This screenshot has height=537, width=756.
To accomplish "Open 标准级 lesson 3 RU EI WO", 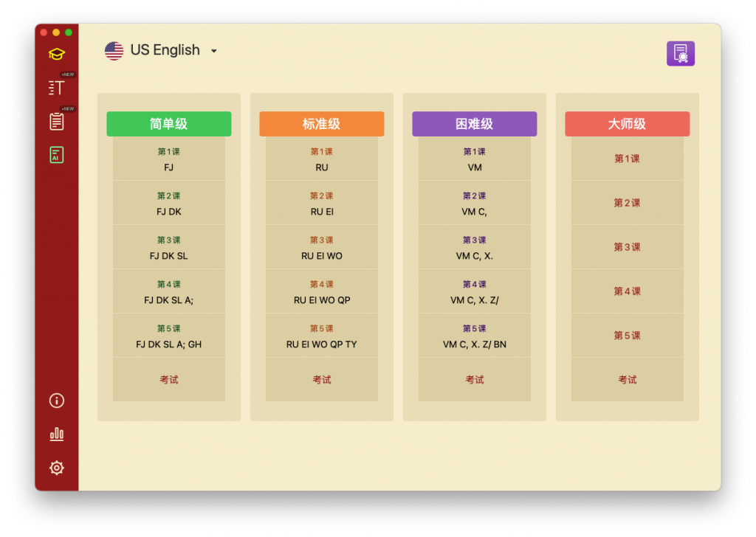I will pos(322,247).
